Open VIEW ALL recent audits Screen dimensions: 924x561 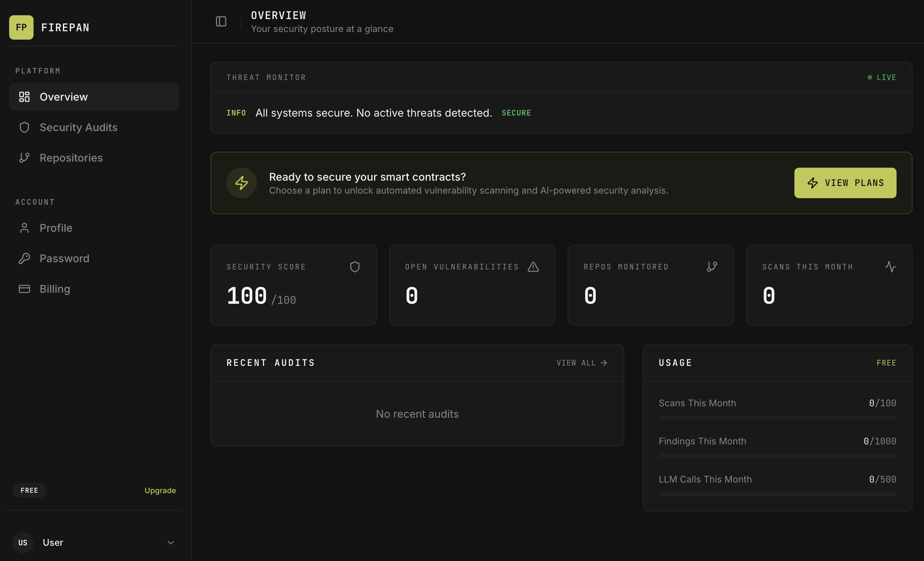(581, 362)
